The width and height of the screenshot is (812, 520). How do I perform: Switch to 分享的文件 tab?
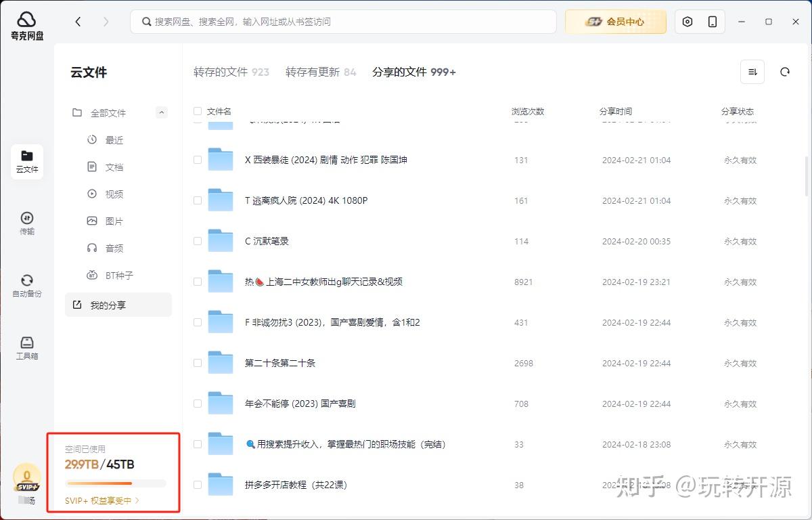tap(414, 72)
